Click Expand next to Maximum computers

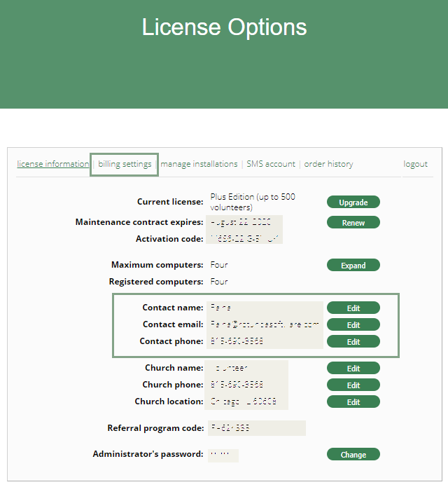coord(353,266)
